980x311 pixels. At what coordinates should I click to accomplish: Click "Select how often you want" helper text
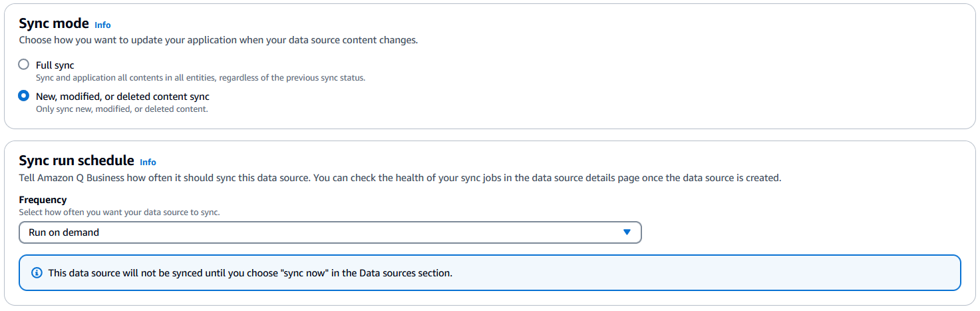[x=119, y=212]
